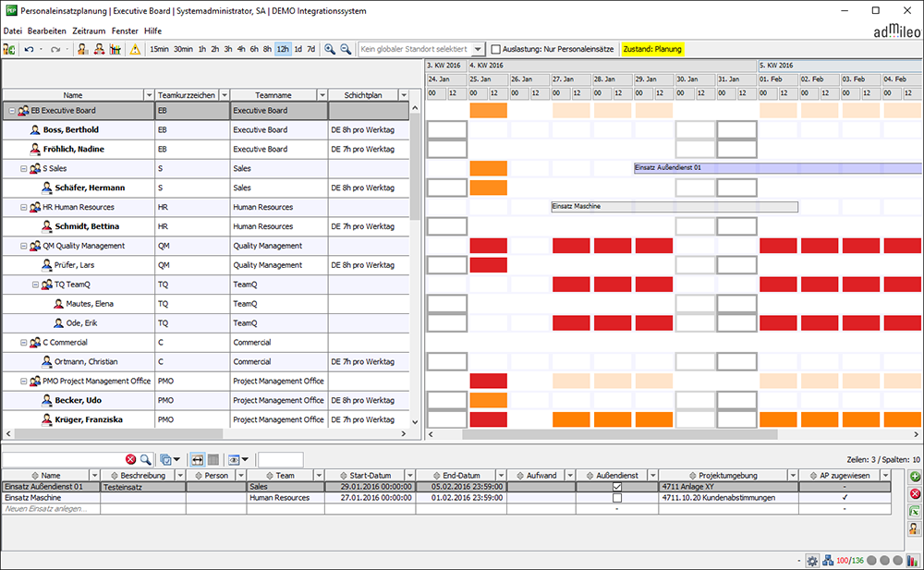Click the zoom in magnifier icon
The image size is (924, 570).
coord(330,50)
